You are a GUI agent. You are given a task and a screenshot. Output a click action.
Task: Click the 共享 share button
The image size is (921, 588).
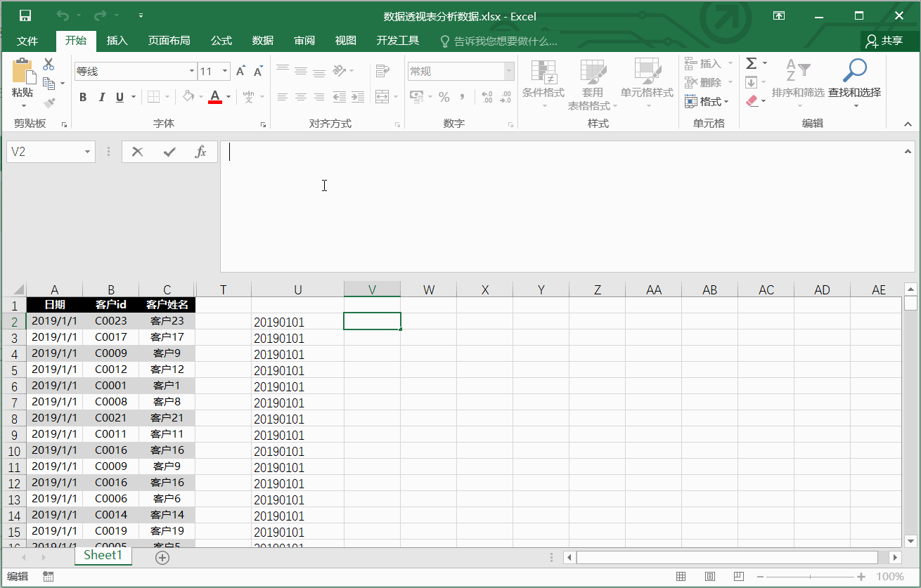(884, 41)
